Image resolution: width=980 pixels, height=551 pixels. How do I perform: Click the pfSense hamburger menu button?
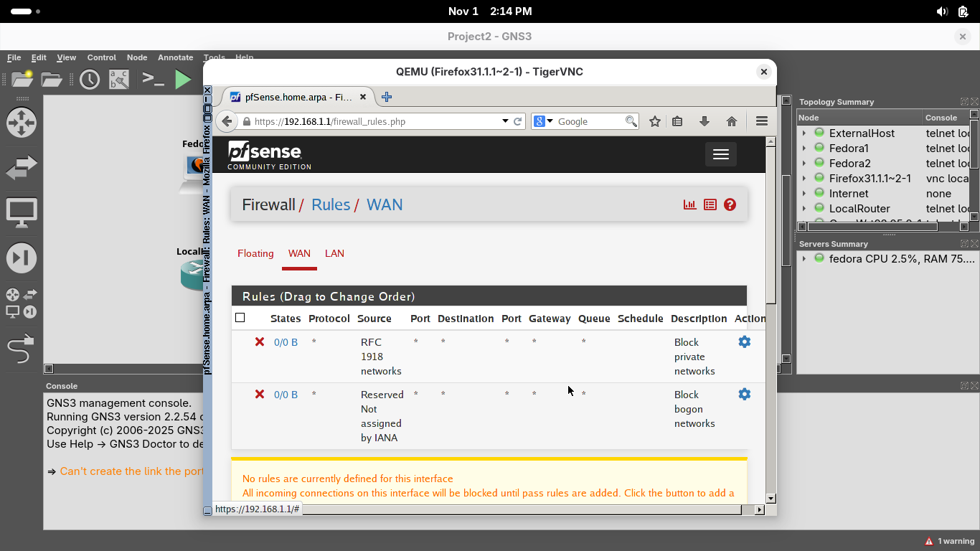[720, 154]
